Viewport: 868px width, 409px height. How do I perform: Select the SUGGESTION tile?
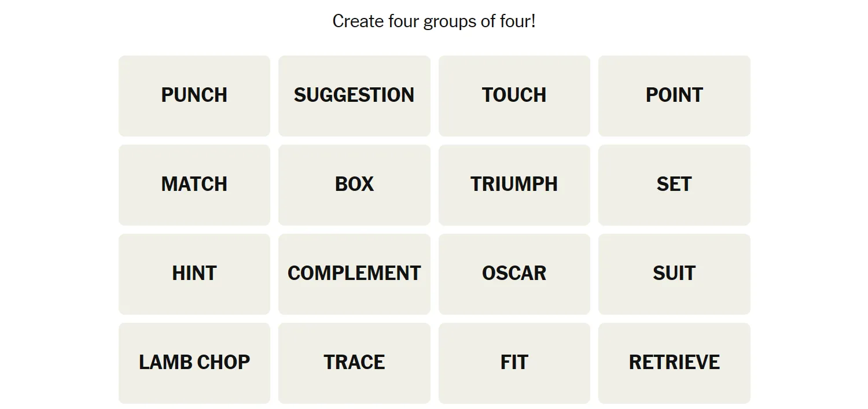point(354,96)
